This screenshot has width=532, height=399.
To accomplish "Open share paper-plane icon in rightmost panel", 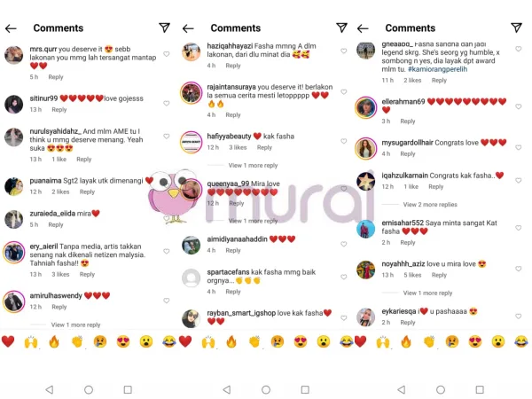I will pyautogui.click(x=516, y=27).
